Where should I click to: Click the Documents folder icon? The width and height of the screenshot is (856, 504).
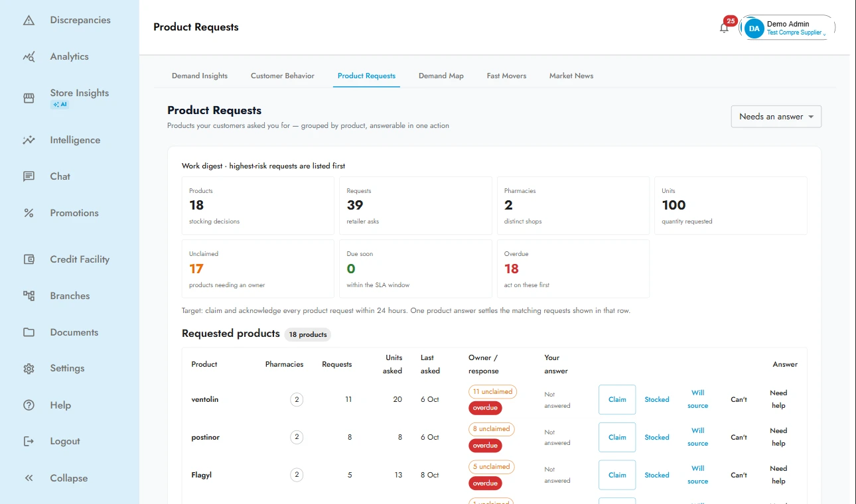click(x=29, y=332)
